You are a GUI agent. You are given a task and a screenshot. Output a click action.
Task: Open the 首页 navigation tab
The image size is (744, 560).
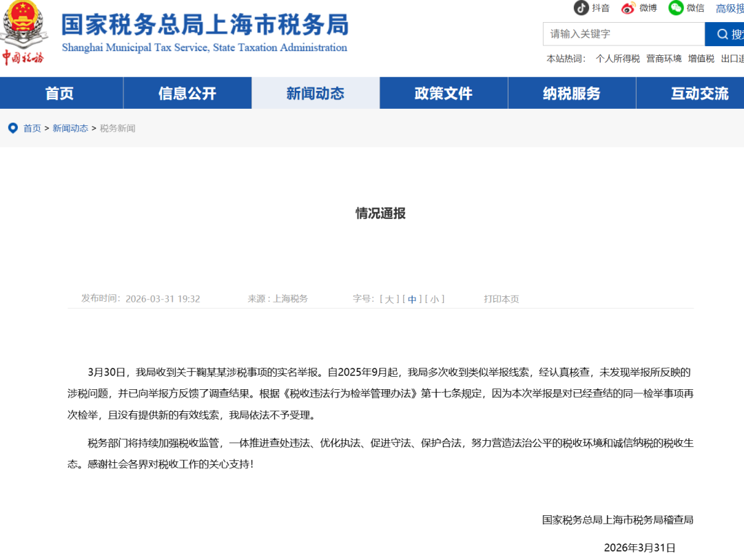(60, 94)
